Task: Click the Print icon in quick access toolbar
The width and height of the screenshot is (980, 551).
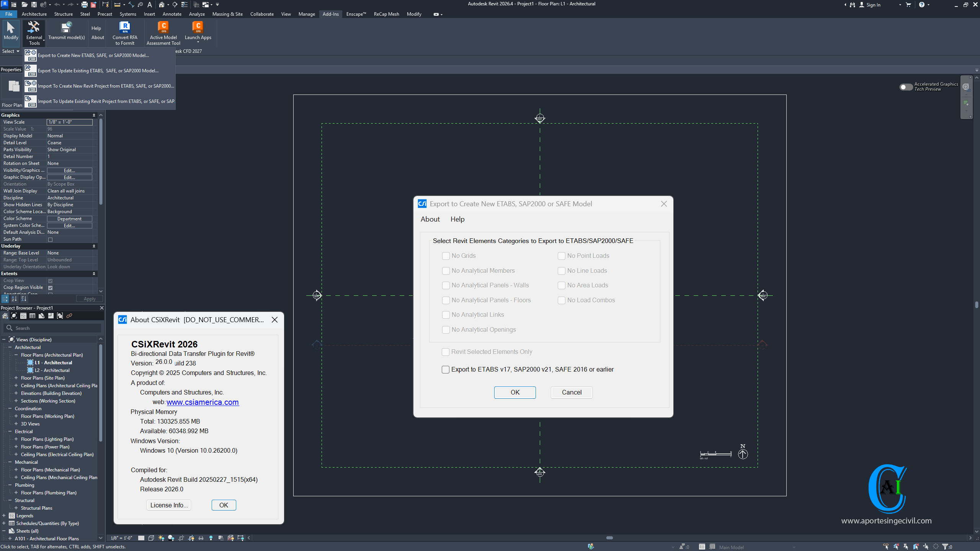Action: 84,5
